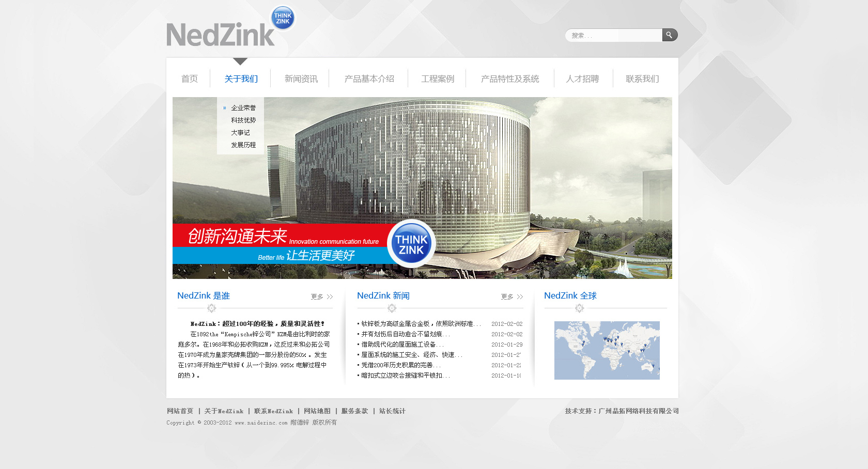Open the 关于我们 navigation item
868x469 pixels.
coord(241,79)
